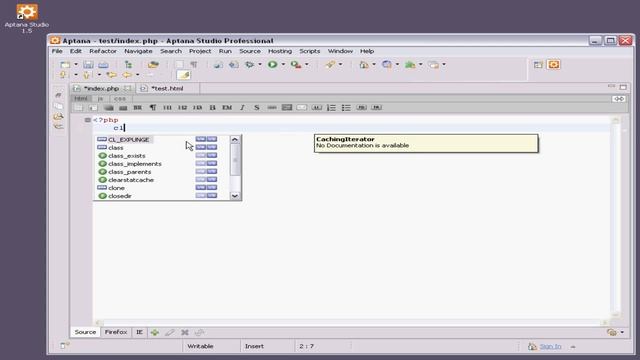Click the pilcrow show whitespace toolbar icon

[194, 64]
